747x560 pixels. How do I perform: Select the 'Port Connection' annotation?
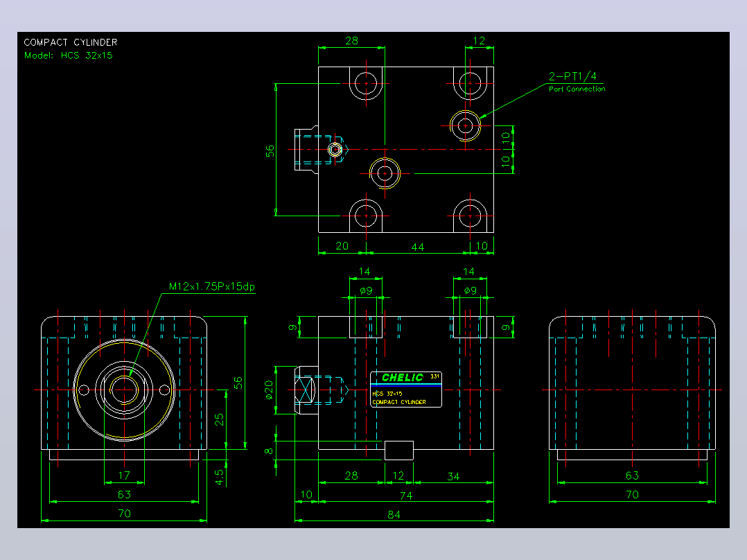point(577,89)
